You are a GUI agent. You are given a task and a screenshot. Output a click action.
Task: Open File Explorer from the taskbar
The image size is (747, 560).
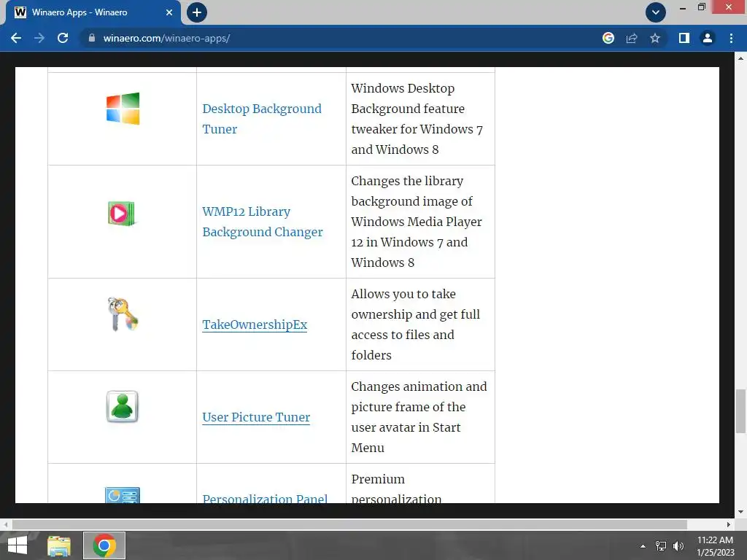(x=59, y=545)
